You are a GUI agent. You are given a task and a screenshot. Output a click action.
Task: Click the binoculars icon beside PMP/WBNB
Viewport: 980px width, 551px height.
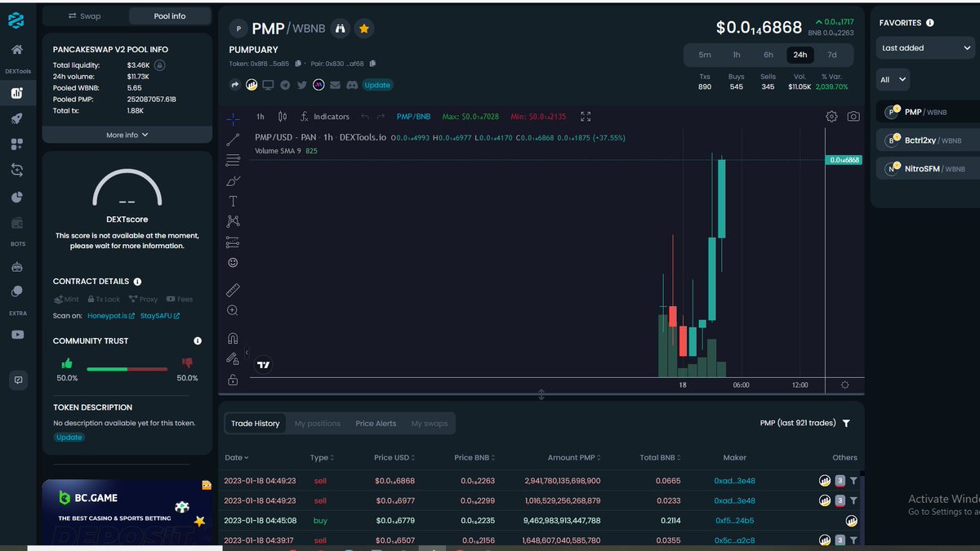[341, 29]
